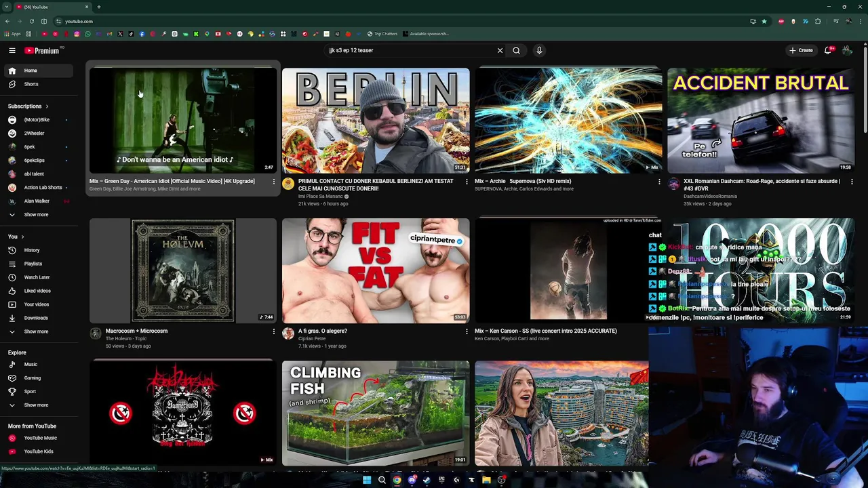Start voice search with microphone
868x488 pixels.
point(539,50)
